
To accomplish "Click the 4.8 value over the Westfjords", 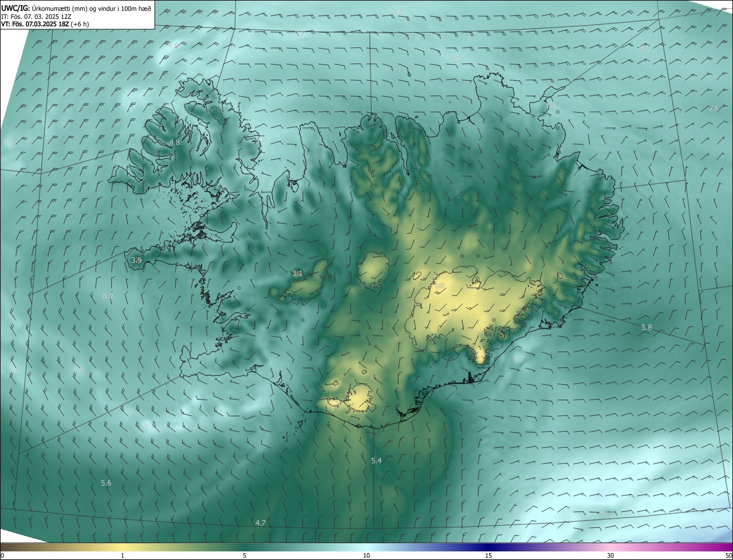I will [x=175, y=143].
